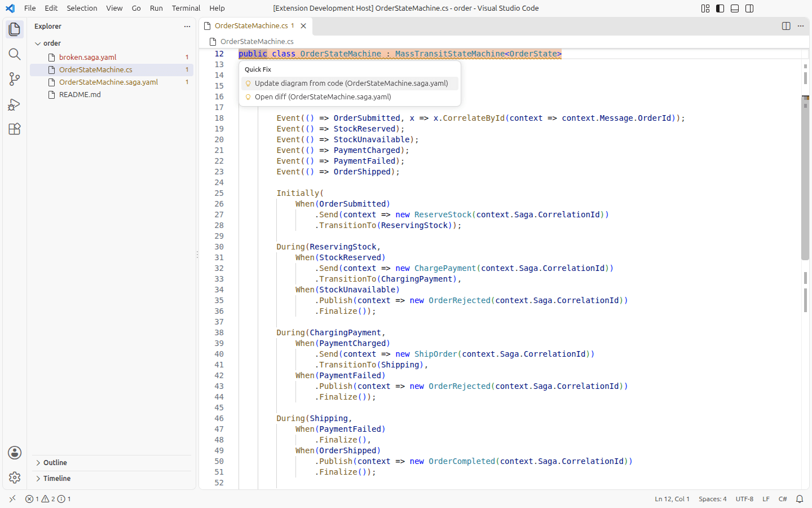This screenshot has width=812, height=508.
Task: Open the Explorer view in activity bar
Action: coord(15,29)
